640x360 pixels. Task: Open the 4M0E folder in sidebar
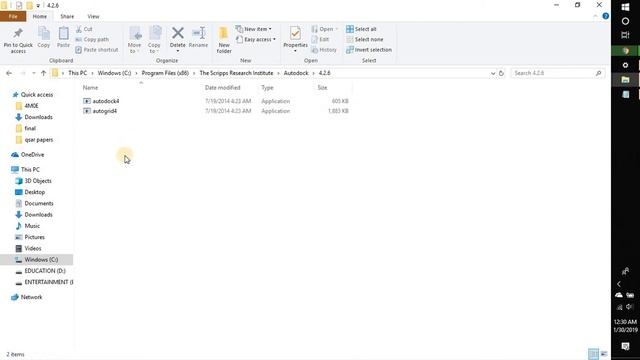tap(31, 106)
